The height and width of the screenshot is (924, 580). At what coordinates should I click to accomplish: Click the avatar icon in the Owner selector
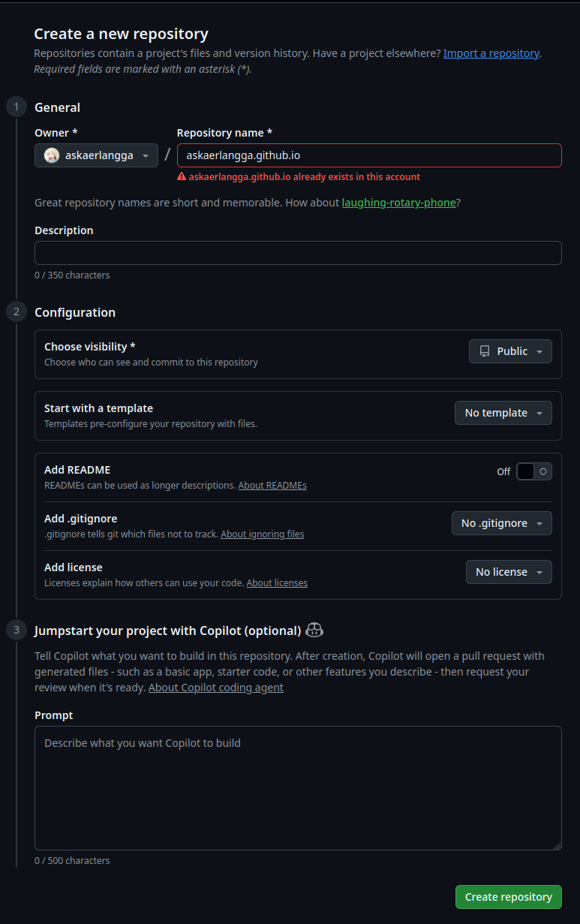(x=51, y=155)
